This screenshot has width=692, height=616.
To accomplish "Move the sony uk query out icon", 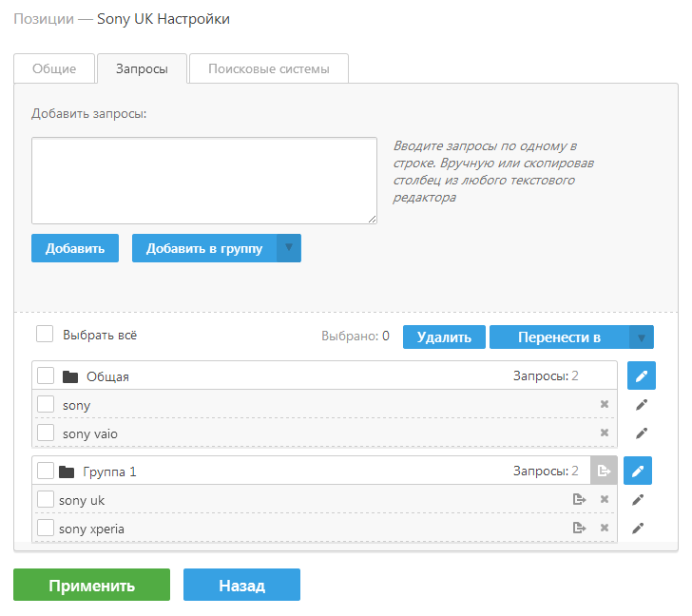I will point(579,499).
